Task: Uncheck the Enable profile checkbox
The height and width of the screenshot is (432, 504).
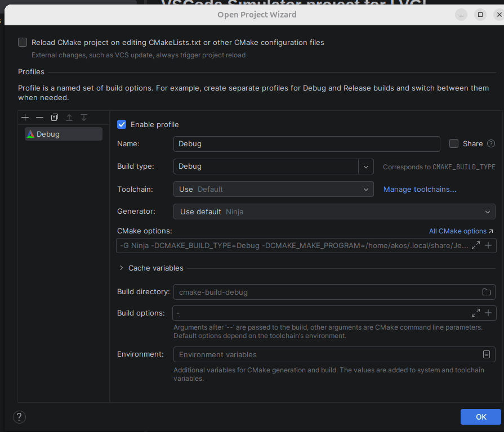Action: [122, 124]
